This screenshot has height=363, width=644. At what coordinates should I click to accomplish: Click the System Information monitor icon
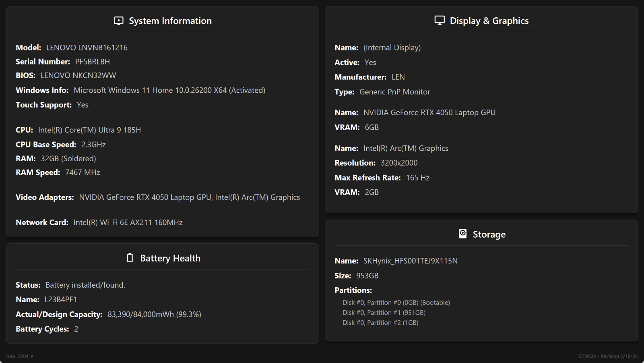click(119, 21)
